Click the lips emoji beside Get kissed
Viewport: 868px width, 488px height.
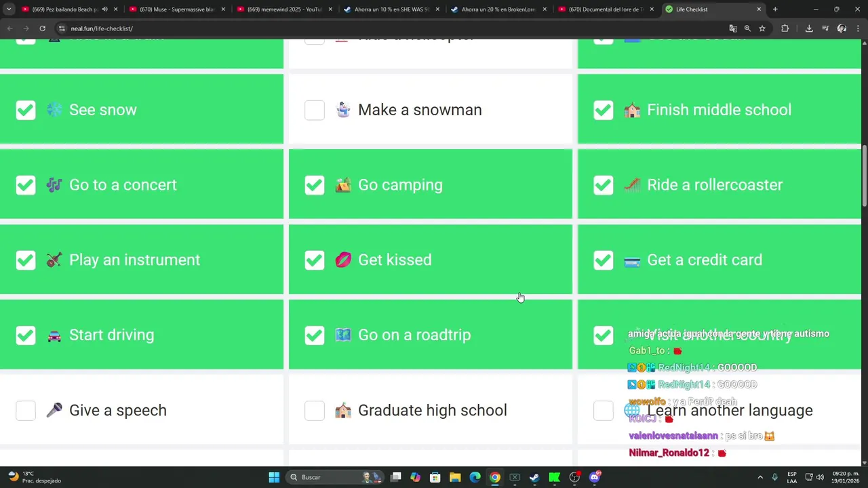[343, 260]
